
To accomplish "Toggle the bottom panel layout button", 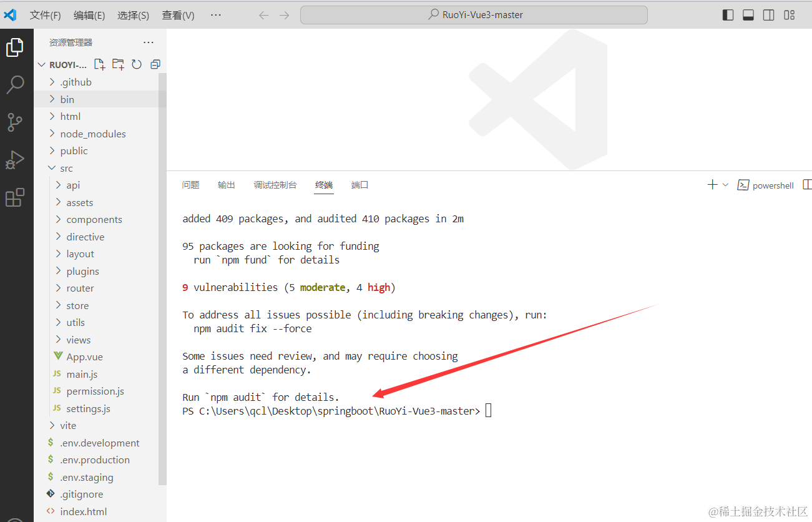I will click(x=748, y=15).
